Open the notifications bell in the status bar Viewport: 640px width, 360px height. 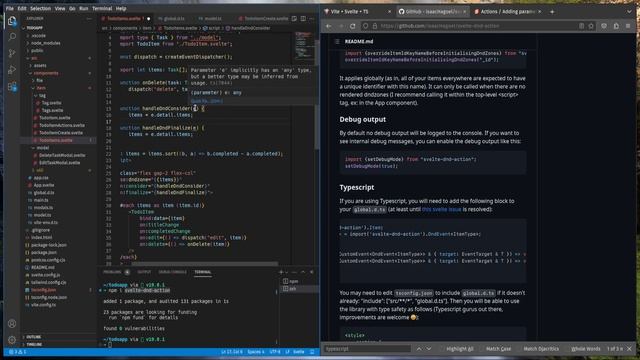click(312, 352)
